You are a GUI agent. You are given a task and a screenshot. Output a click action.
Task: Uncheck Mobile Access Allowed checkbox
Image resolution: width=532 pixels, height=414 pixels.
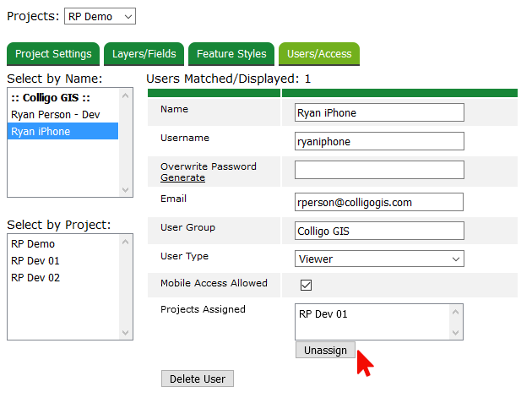click(306, 285)
